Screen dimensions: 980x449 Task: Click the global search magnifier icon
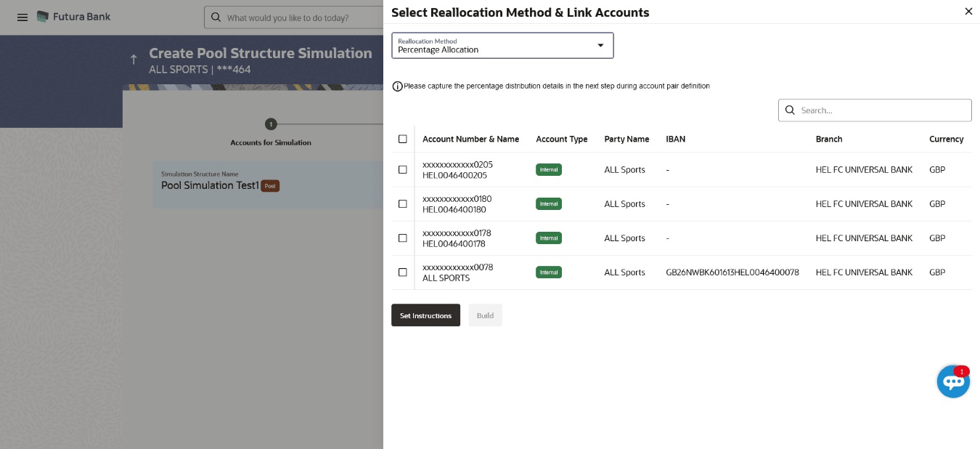216,17
